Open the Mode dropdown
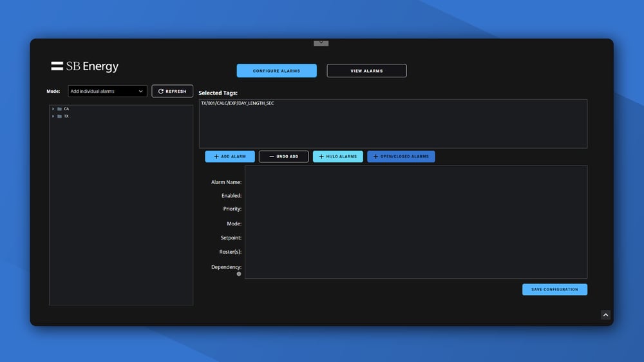This screenshot has height=362, width=644. pyautogui.click(x=108, y=91)
